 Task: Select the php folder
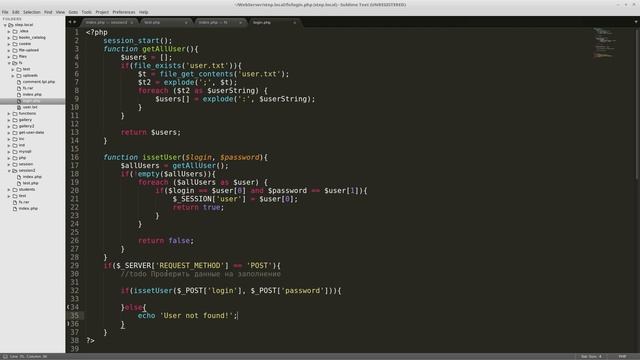point(22,158)
